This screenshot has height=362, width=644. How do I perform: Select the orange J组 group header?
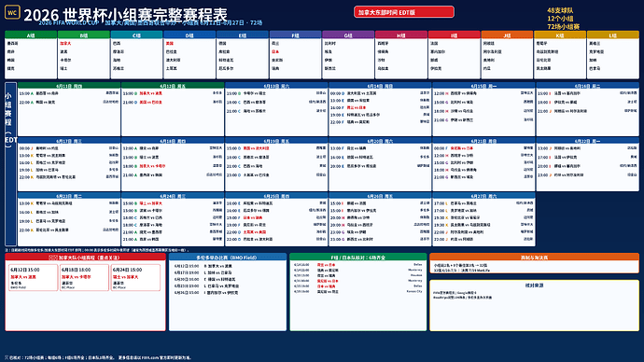(x=507, y=35)
